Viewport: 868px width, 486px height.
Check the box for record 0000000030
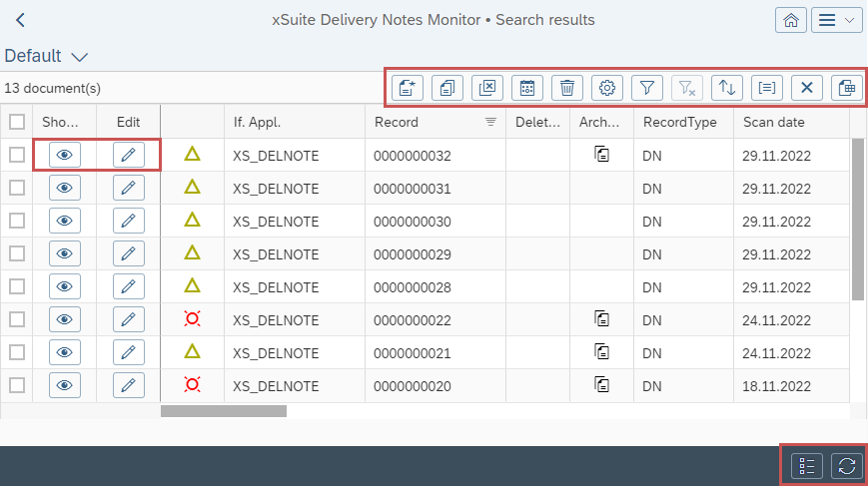(x=17, y=221)
